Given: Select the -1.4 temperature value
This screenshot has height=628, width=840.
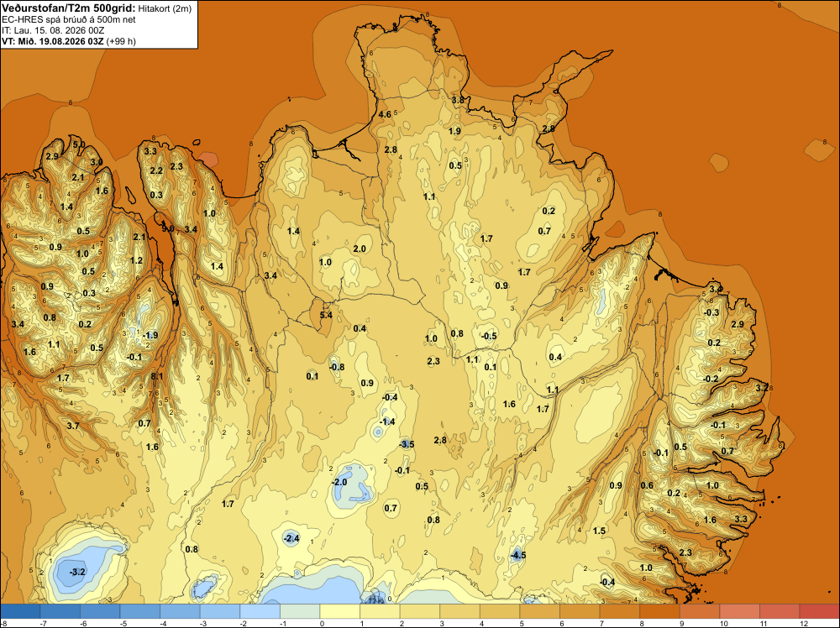Looking at the screenshot, I should 386,421.
